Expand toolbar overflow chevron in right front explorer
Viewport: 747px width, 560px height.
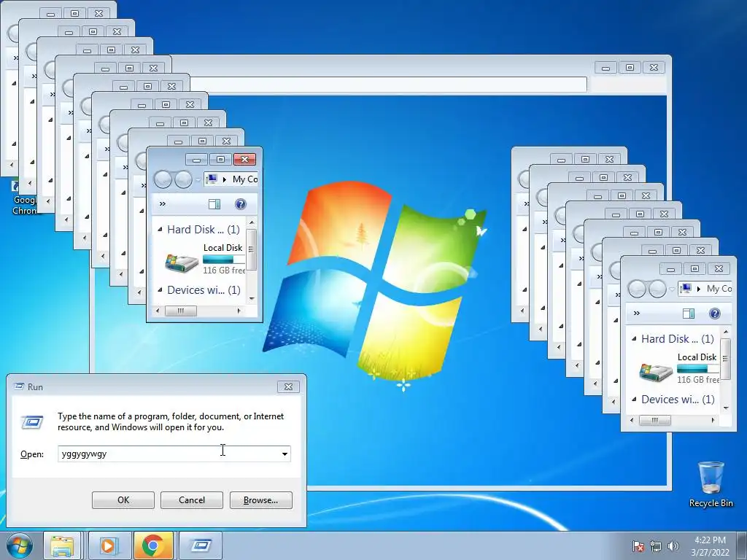(x=636, y=314)
